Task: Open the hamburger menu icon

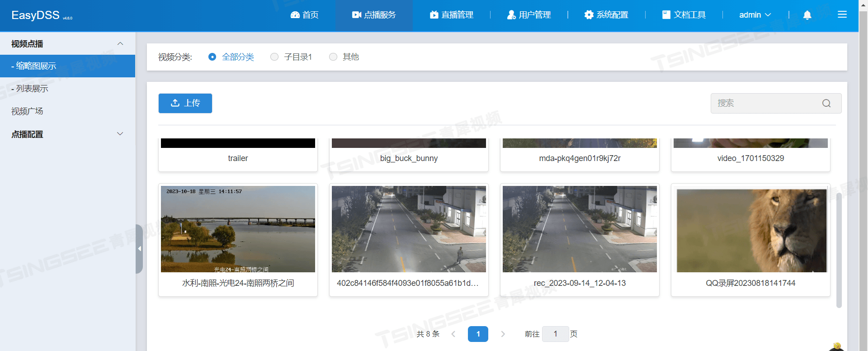Action: tap(842, 15)
